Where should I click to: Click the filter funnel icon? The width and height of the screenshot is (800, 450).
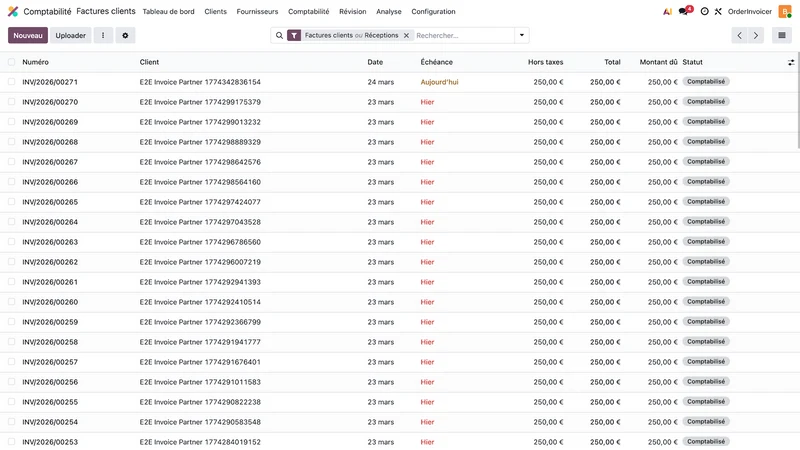(294, 35)
